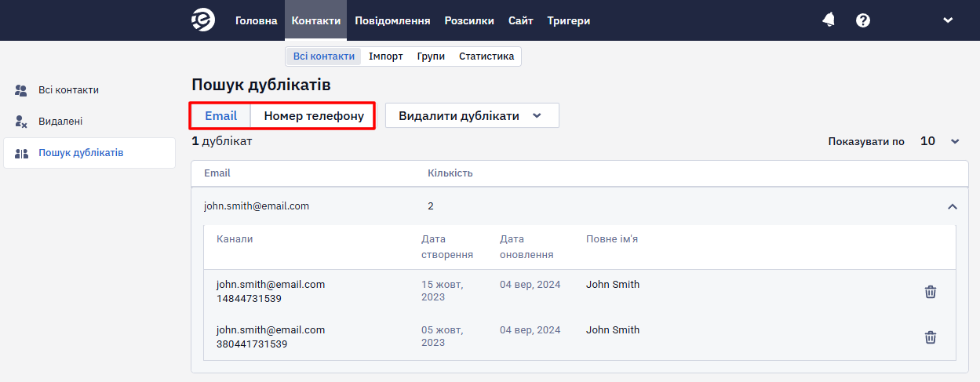980x382 pixels.
Task: Delete the contact with phone 380441731539
Action: [x=931, y=337]
